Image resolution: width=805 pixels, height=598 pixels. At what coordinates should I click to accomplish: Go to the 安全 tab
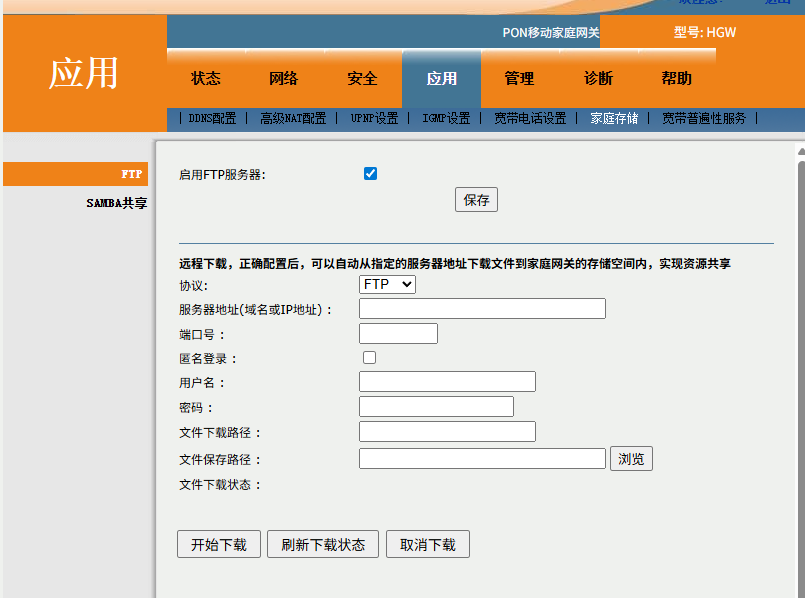click(x=362, y=79)
